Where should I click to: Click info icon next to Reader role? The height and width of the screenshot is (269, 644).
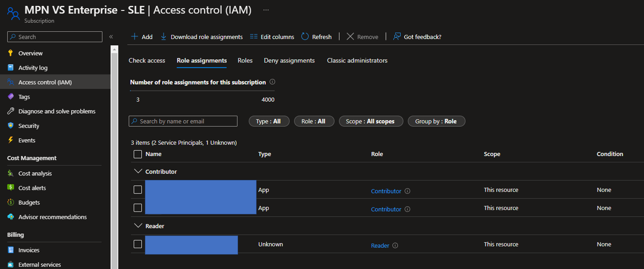[x=395, y=245]
